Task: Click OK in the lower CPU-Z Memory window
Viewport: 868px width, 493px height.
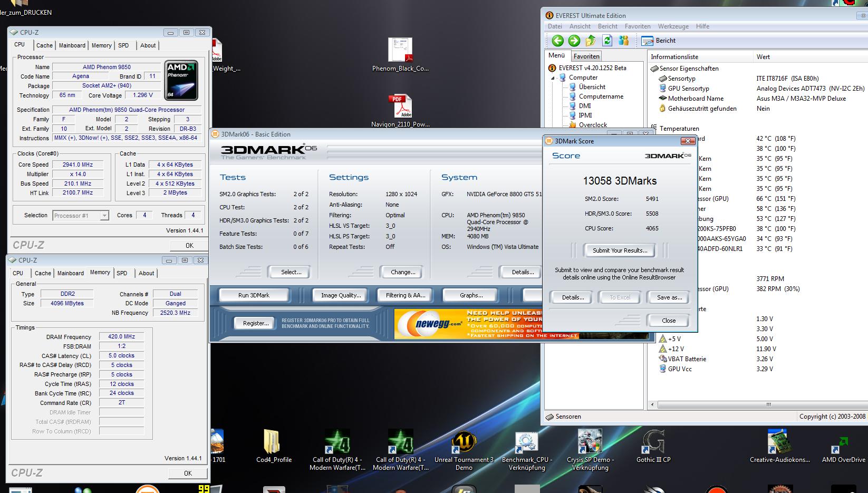Action: click(188, 473)
